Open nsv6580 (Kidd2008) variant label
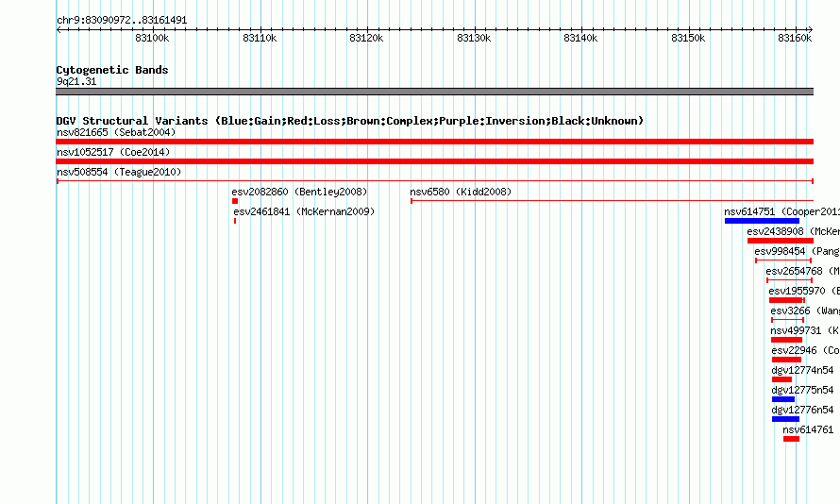The width and height of the screenshot is (840, 504). pyautogui.click(x=461, y=192)
